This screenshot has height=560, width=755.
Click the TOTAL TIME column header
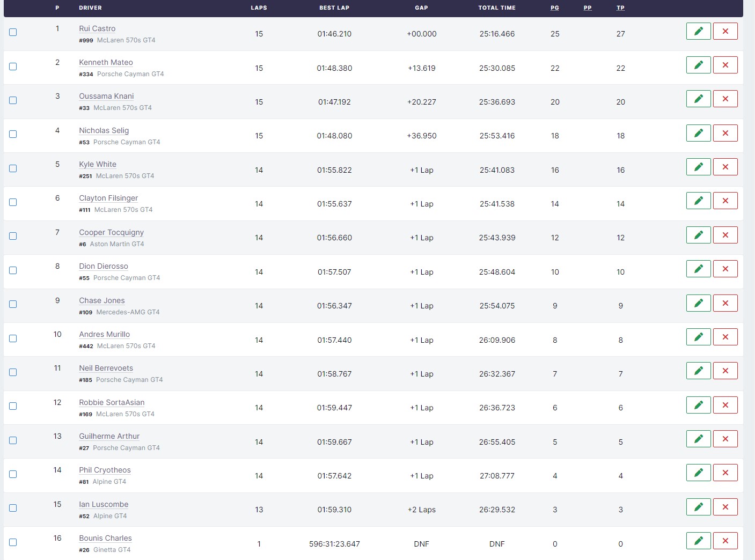click(x=497, y=8)
